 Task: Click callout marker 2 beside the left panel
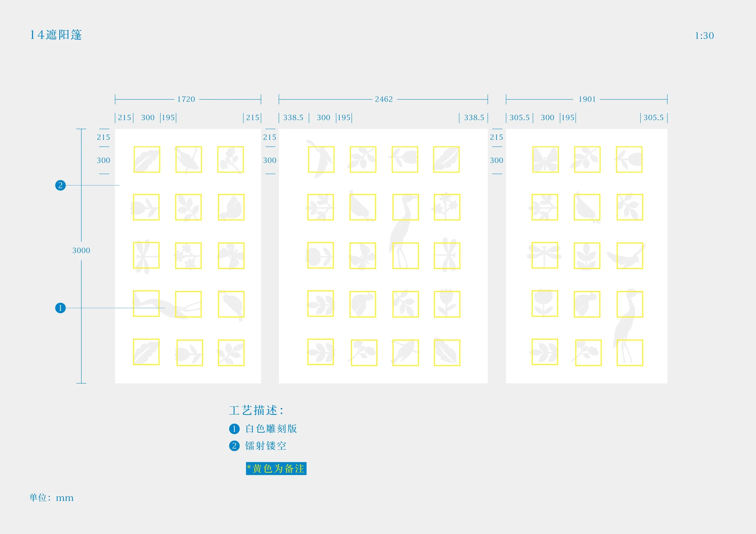(60, 185)
